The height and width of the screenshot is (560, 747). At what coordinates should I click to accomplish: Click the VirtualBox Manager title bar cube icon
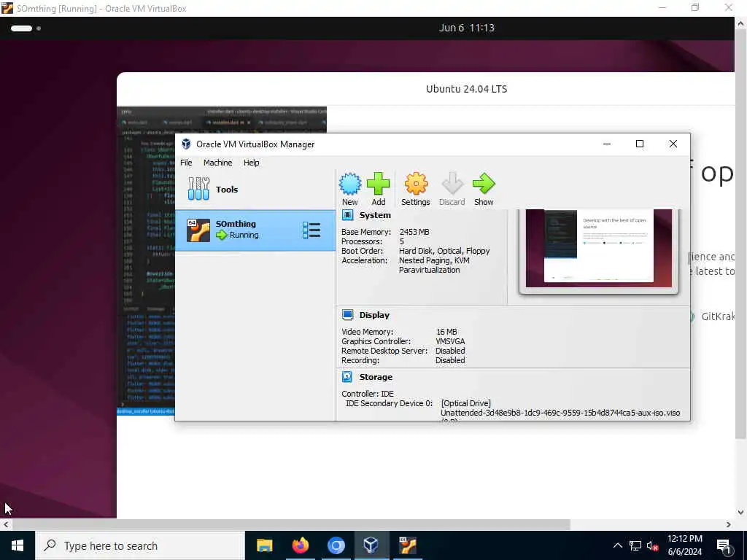coord(186,144)
